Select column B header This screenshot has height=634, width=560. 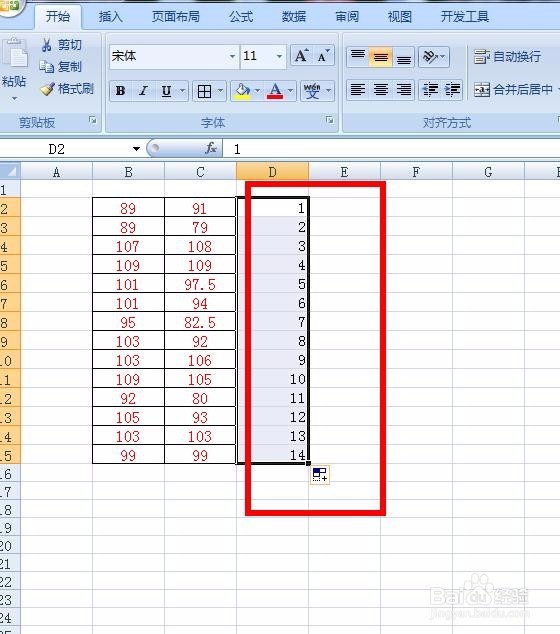(129, 172)
